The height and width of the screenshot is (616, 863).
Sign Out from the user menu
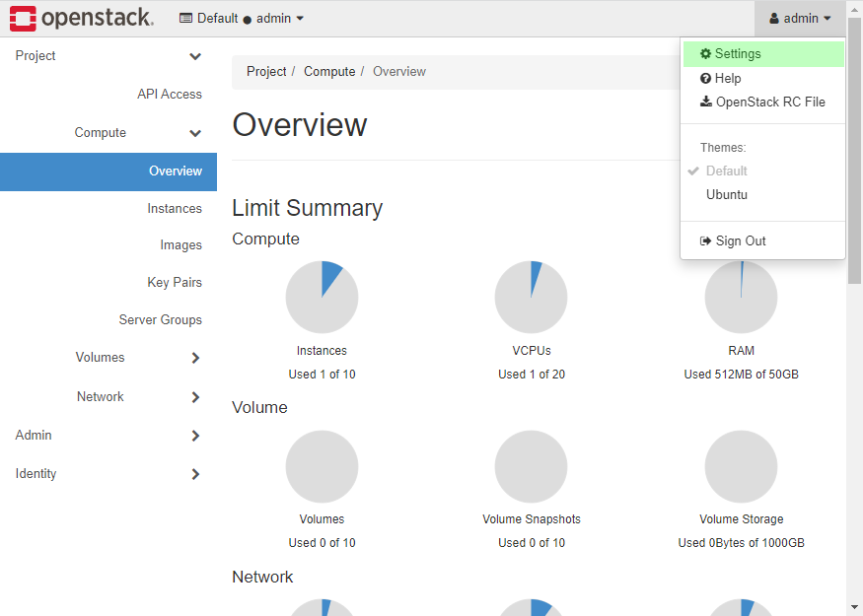coord(763,240)
